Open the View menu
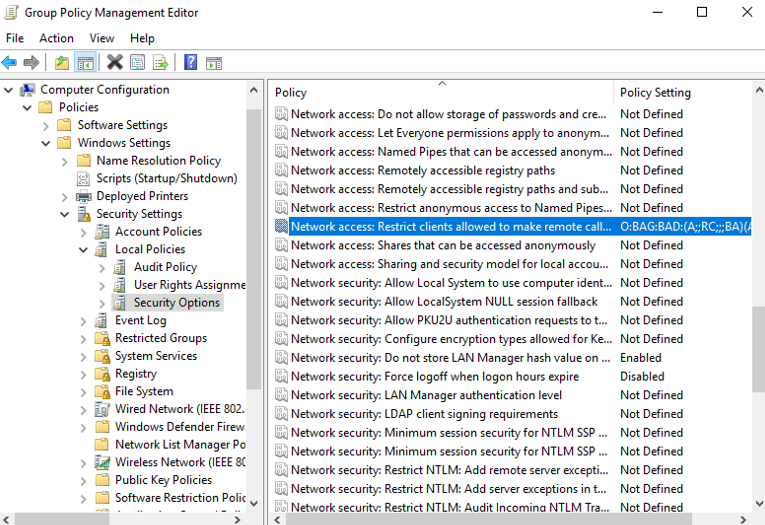This screenshot has width=765, height=525. click(102, 38)
